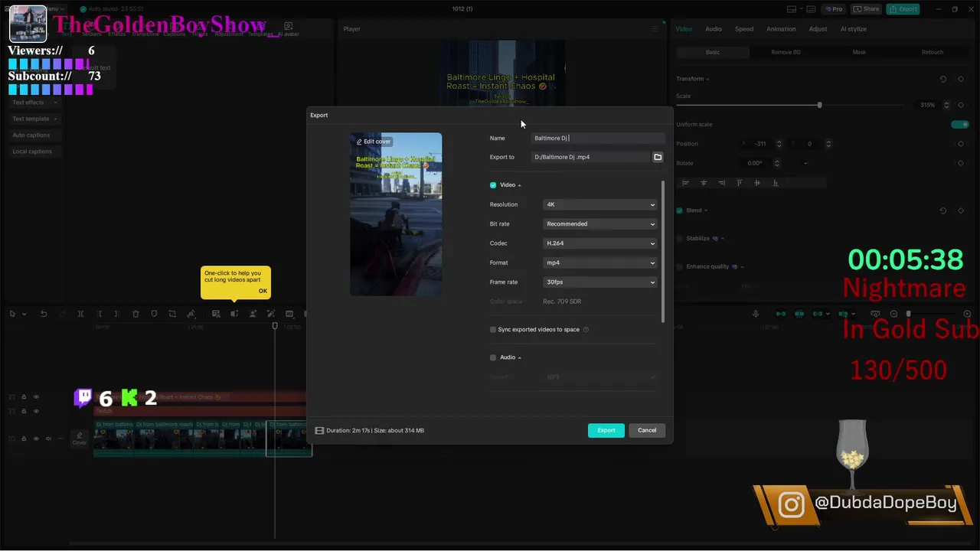This screenshot has height=551, width=980.
Task: Uncheck the Blend checkbox
Action: [x=679, y=210]
